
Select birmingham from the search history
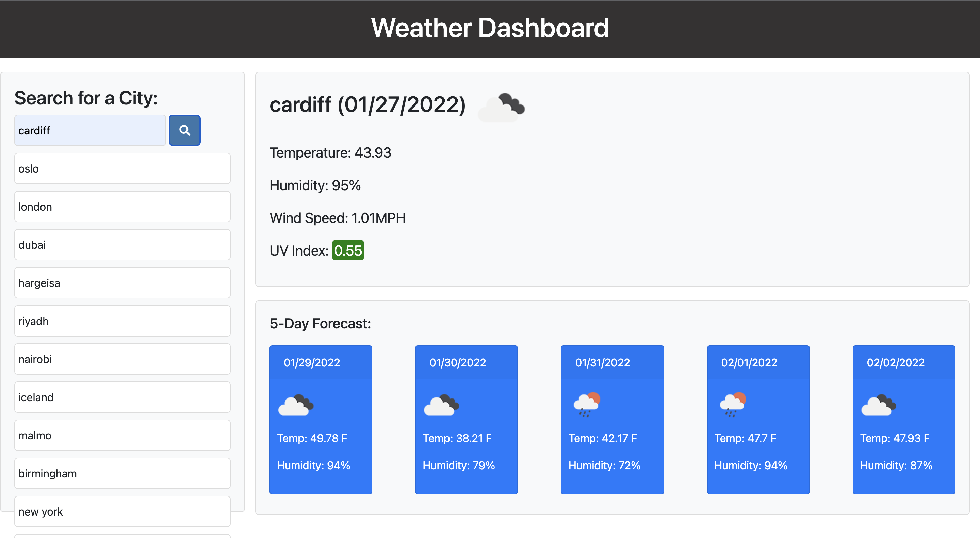[122, 473]
